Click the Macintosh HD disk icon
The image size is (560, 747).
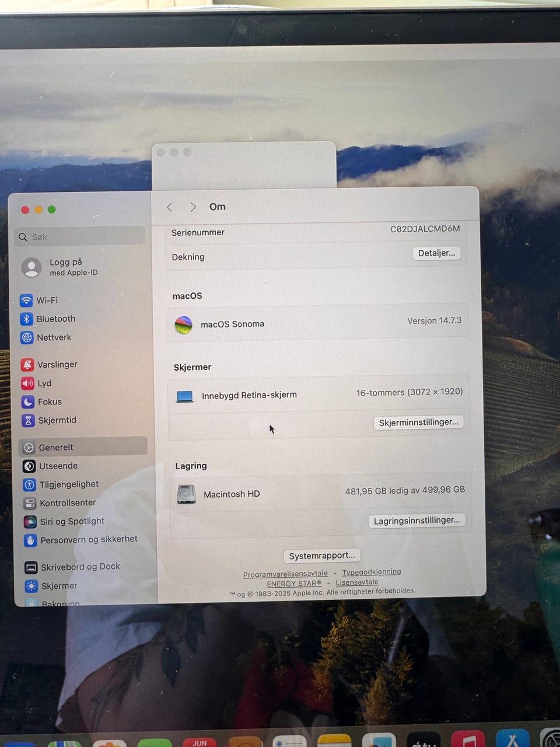click(187, 494)
